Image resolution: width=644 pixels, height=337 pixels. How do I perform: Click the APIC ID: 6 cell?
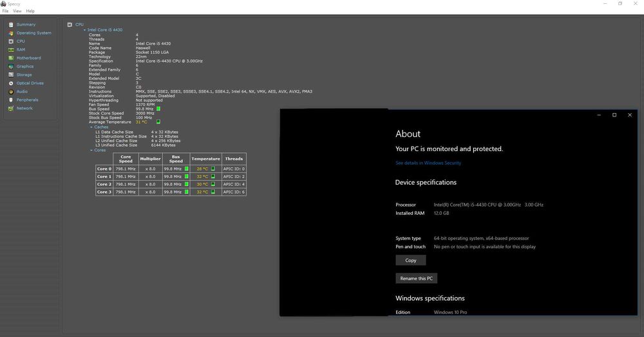click(234, 192)
